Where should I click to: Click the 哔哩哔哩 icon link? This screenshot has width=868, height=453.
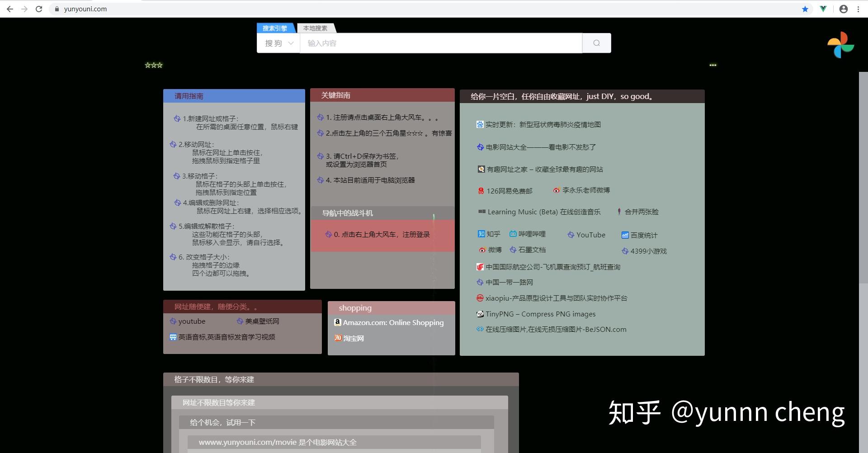click(x=528, y=234)
